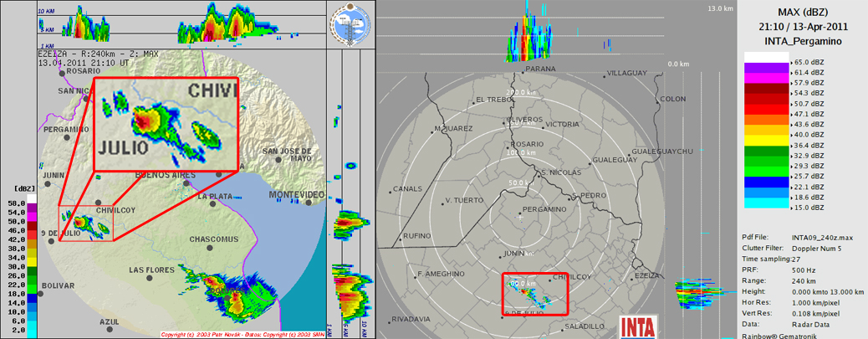
Task: Click the RIVADAVIA city label
Action: [411, 319]
